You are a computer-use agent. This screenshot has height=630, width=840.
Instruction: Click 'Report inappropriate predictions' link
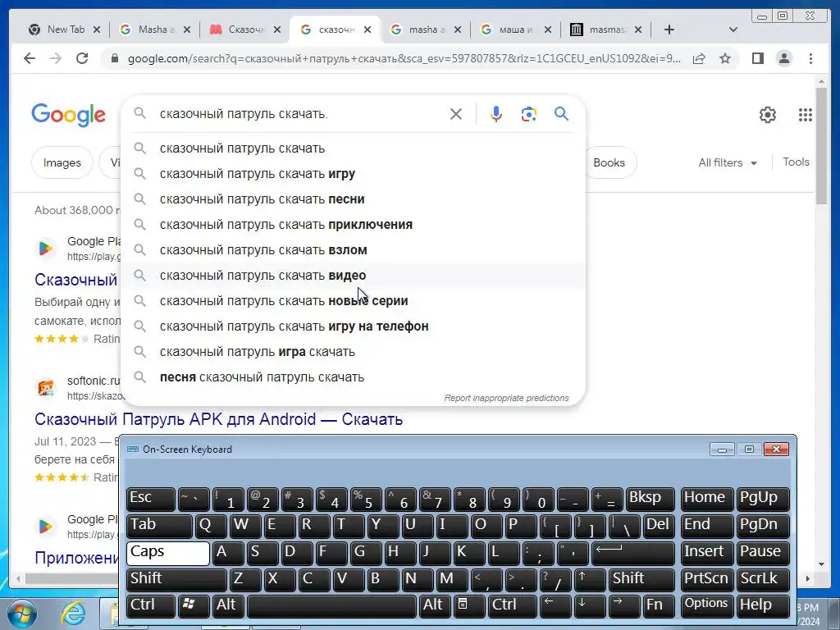[x=506, y=398]
